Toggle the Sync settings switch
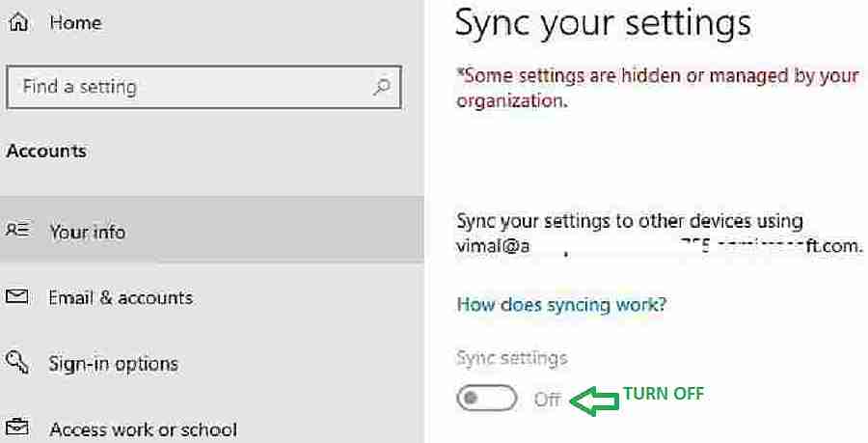Viewport: 868px width, 443px height. pyautogui.click(x=487, y=398)
